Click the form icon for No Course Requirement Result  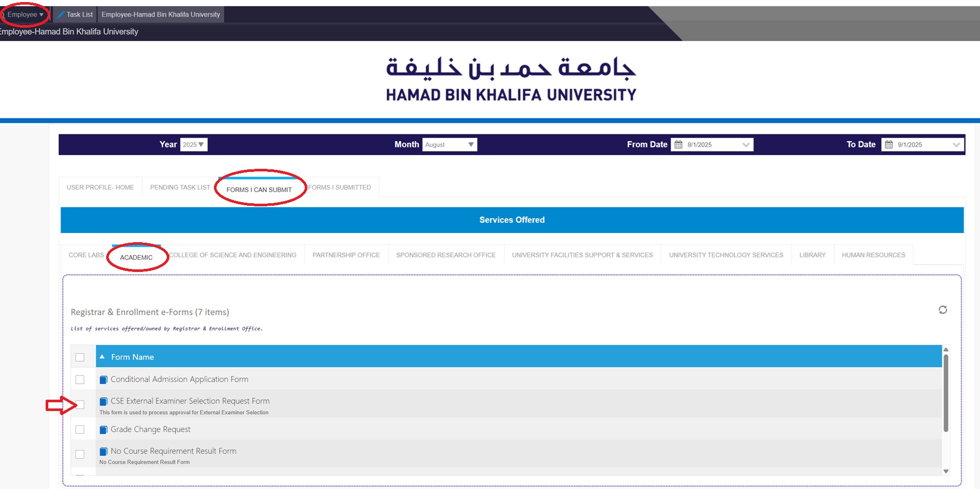click(x=103, y=452)
